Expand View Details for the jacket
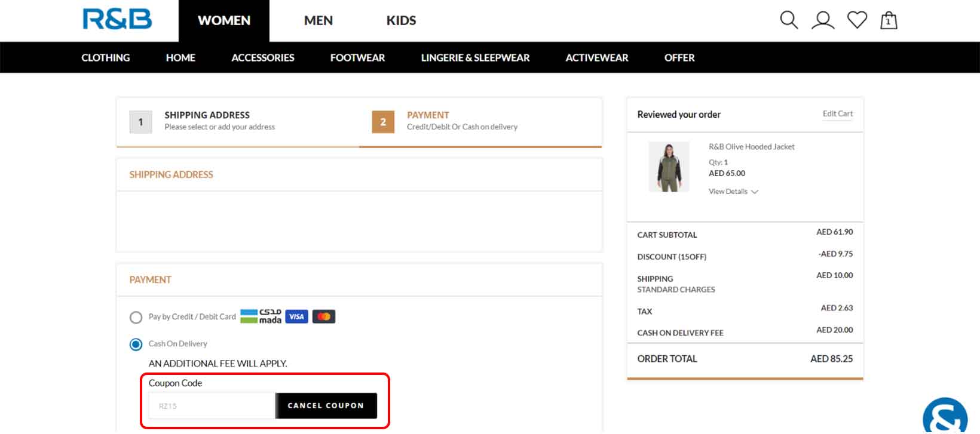This screenshot has height=434, width=980. pos(733,192)
